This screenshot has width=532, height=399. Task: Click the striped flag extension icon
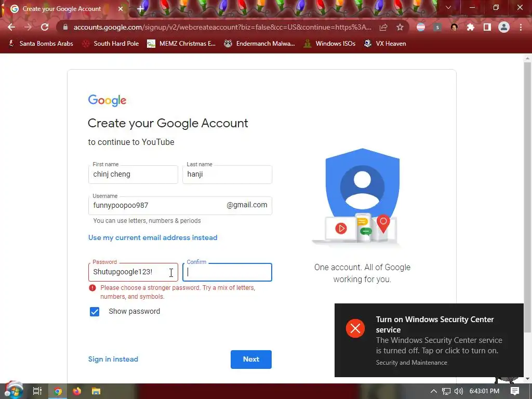421,27
